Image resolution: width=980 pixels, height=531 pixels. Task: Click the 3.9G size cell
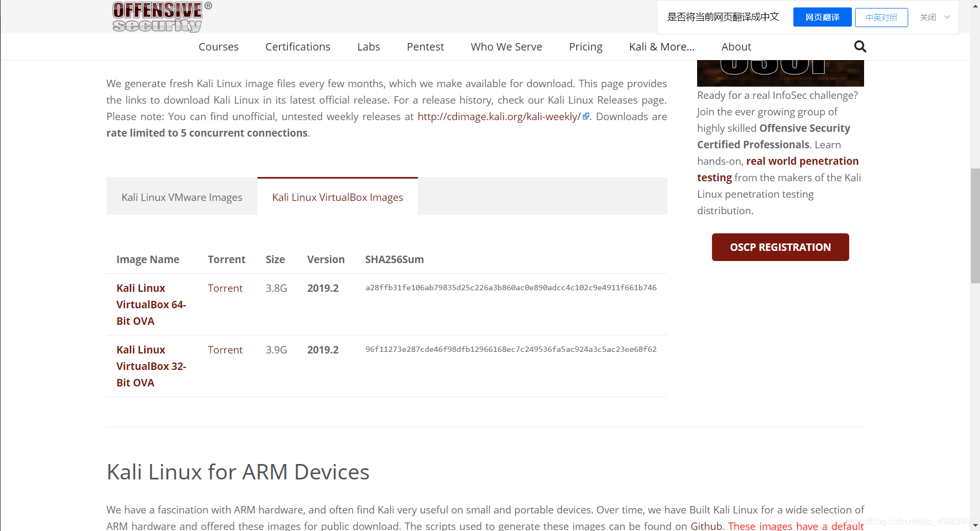(x=277, y=350)
